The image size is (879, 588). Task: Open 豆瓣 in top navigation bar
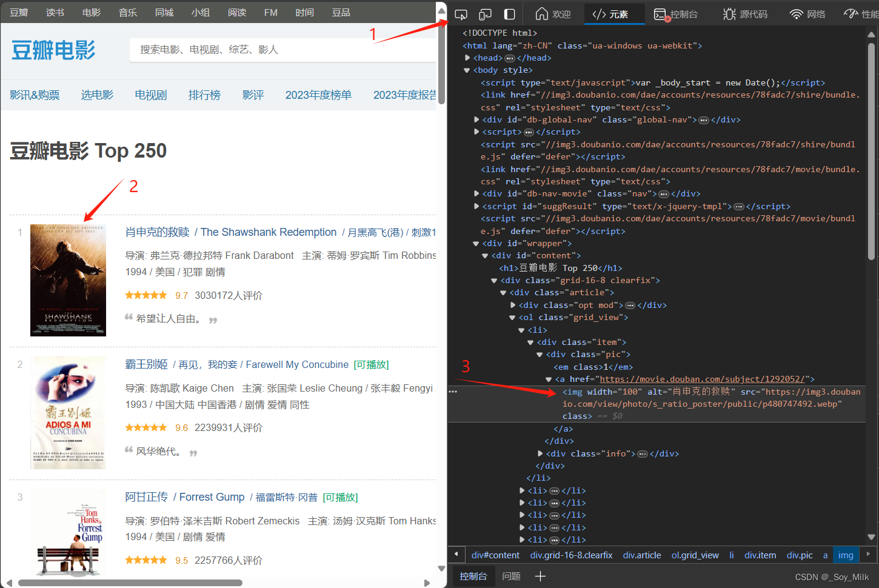click(19, 13)
